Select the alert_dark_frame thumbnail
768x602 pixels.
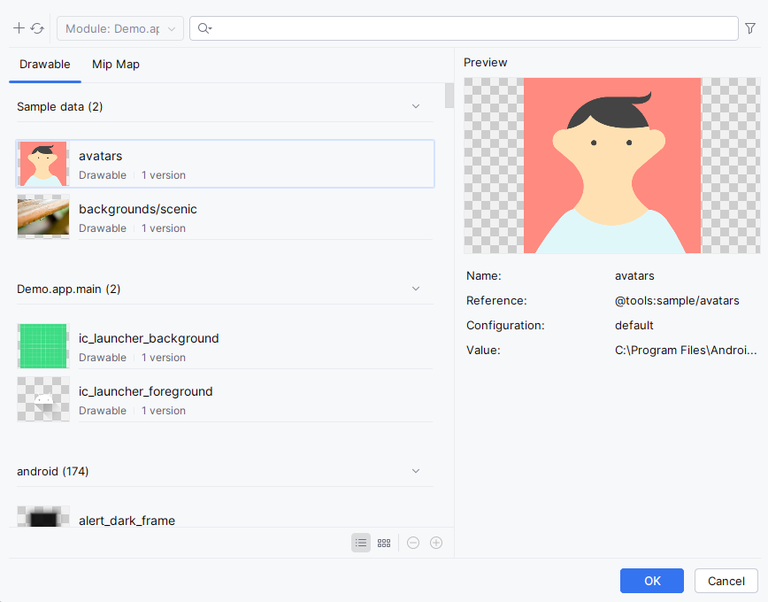coord(43,516)
